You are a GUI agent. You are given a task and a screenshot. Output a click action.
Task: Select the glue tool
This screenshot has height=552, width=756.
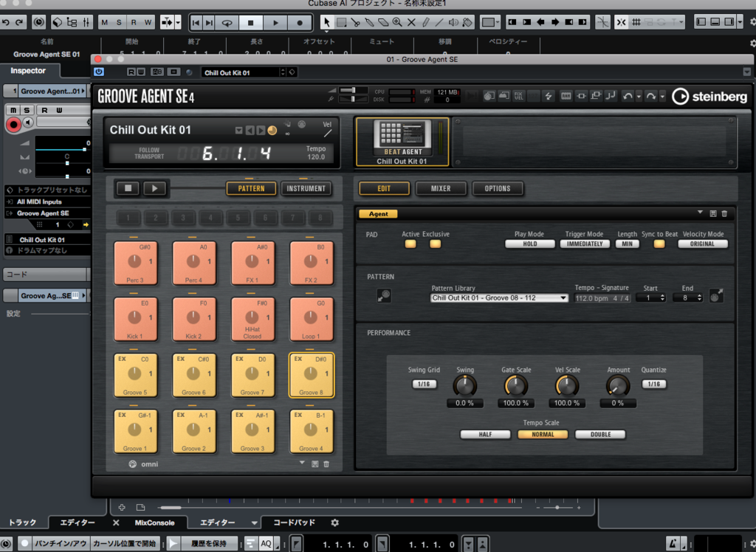369,22
